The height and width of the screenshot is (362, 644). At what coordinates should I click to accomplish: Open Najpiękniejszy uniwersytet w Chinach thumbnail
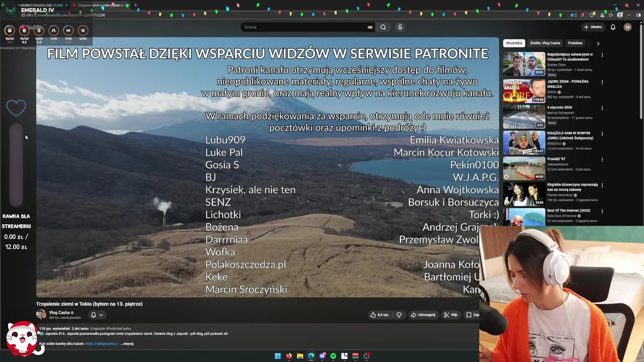[x=524, y=64]
